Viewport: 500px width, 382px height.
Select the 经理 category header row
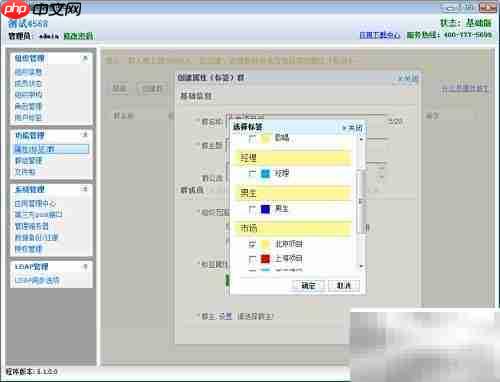tap(293, 158)
